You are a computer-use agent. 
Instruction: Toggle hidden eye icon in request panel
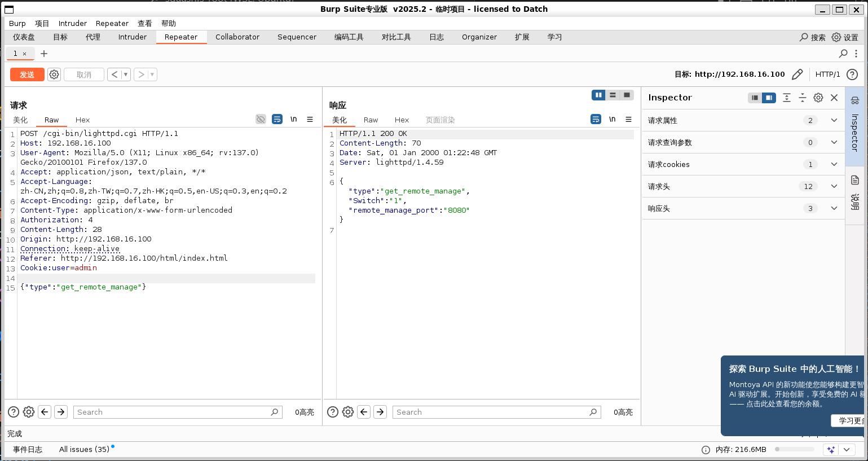(x=261, y=119)
